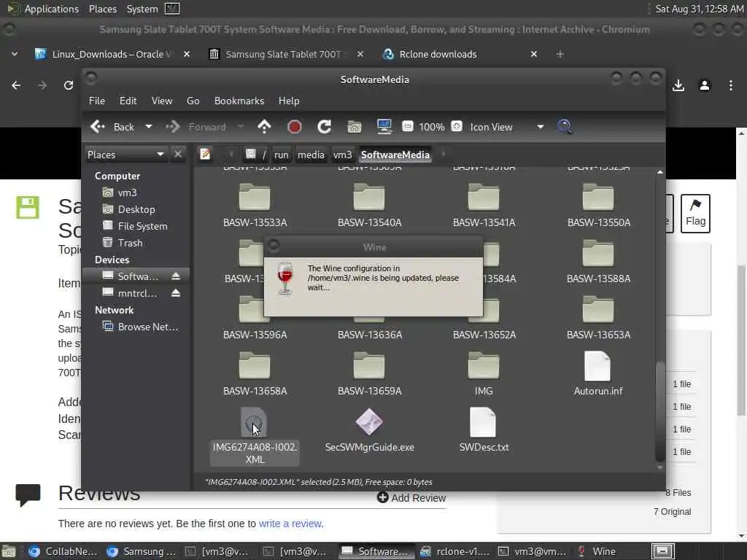Image resolution: width=747 pixels, height=560 pixels.
Task: Switch to the Linux_Downloads Chromium tab
Action: pyautogui.click(x=111, y=54)
